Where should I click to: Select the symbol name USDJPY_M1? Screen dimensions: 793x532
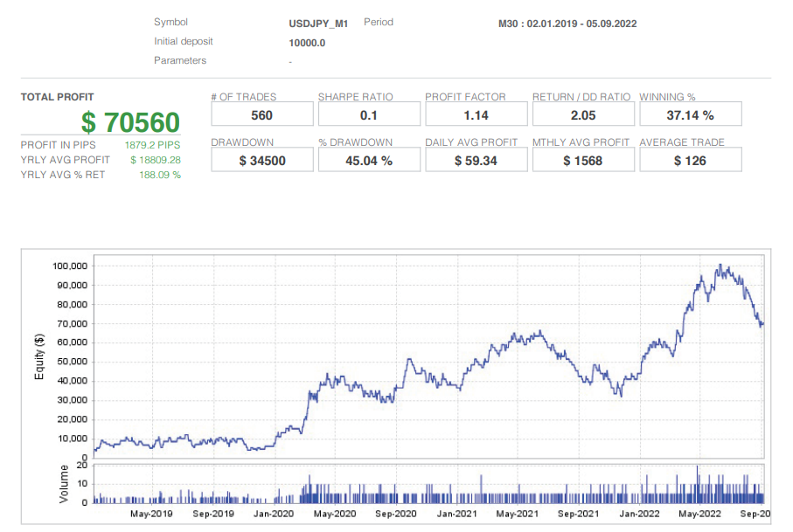point(318,24)
